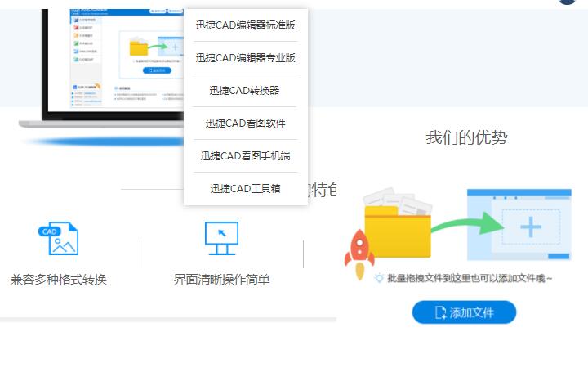588x368 pixels.
Task: Choose 迅捷CAD转换器 menu item
Action: point(244,91)
